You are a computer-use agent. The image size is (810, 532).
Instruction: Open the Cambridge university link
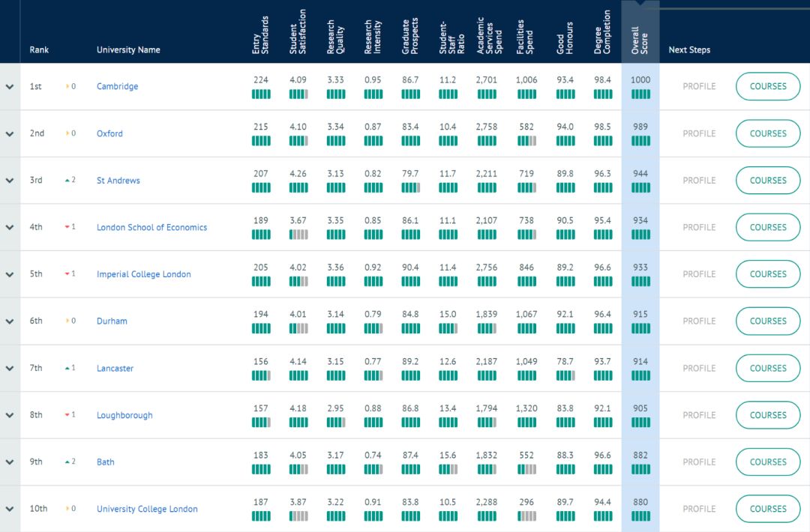[x=117, y=86]
